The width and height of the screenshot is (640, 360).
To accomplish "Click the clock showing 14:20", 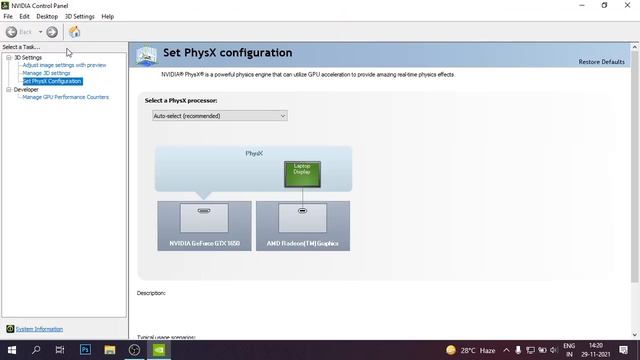I will [596, 350].
